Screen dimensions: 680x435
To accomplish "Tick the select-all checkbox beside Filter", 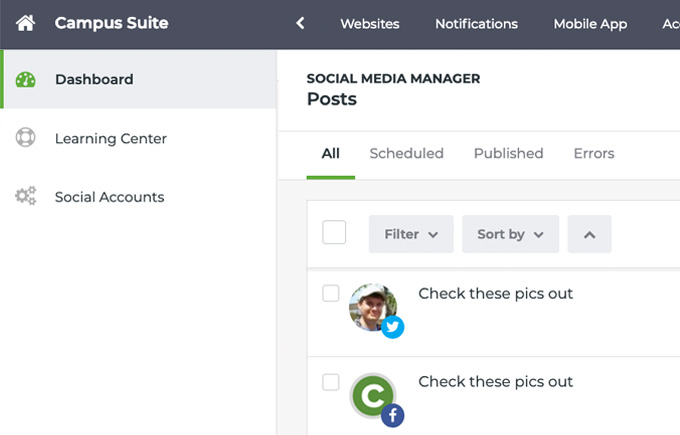I will point(334,232).
